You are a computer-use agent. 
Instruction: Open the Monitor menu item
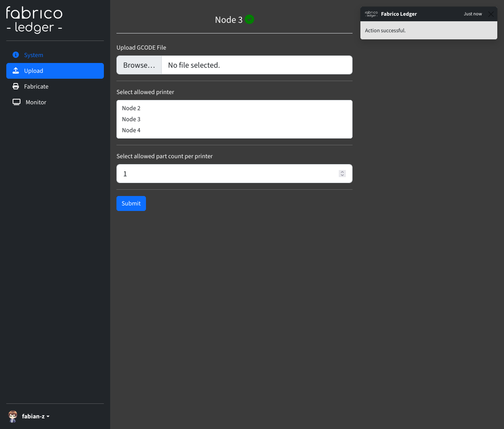(x=55, y=102)
